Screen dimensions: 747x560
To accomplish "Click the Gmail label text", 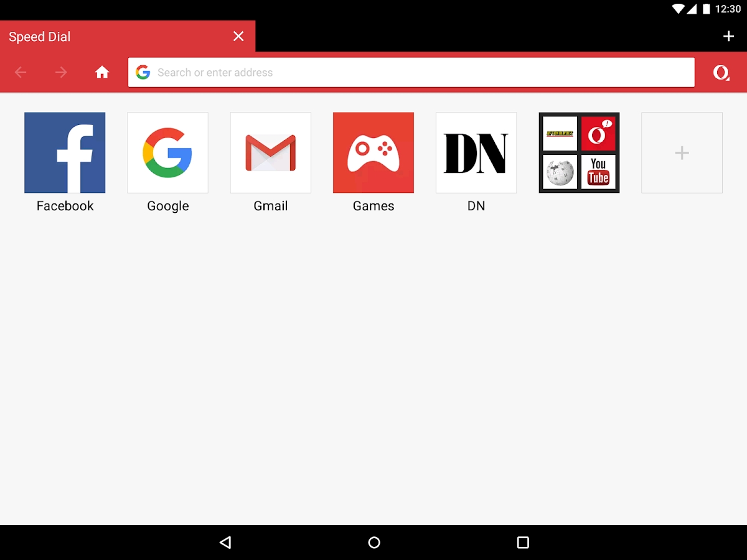I will [x=271, y=206].
